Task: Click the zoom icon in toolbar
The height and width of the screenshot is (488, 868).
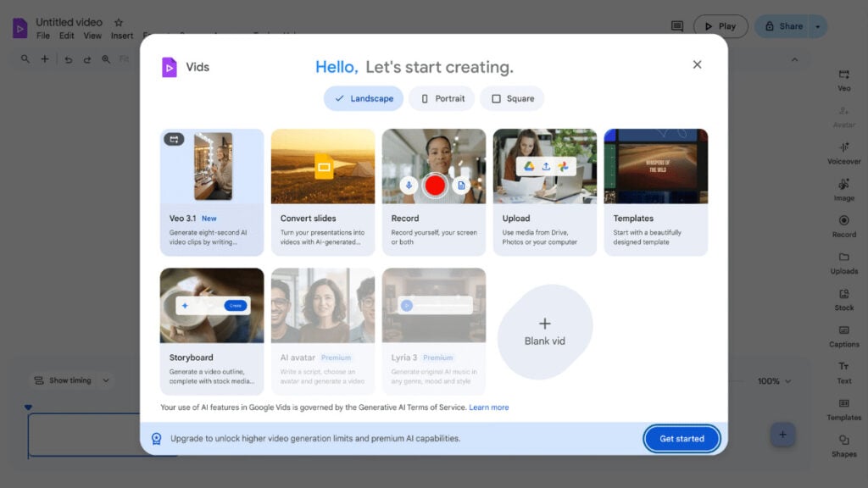Action: (x=106, y=59)
